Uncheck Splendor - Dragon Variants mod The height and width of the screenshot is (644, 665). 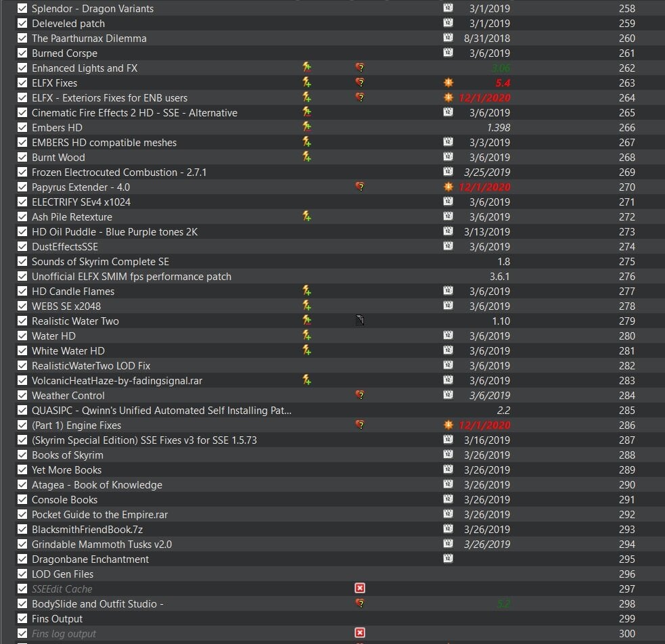(22, 8)
